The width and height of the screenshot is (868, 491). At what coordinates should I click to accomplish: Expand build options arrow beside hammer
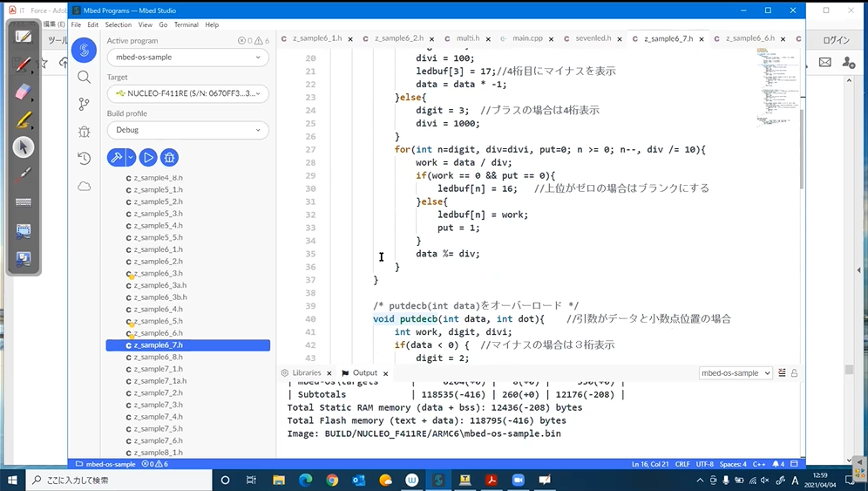click(131, 157)
